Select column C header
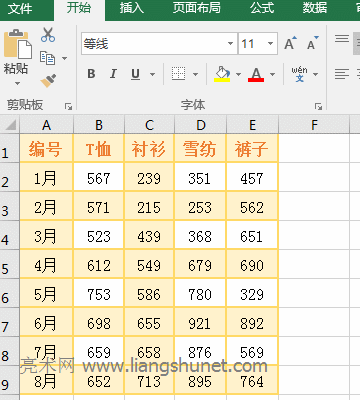360x400 pixels. 149,125
